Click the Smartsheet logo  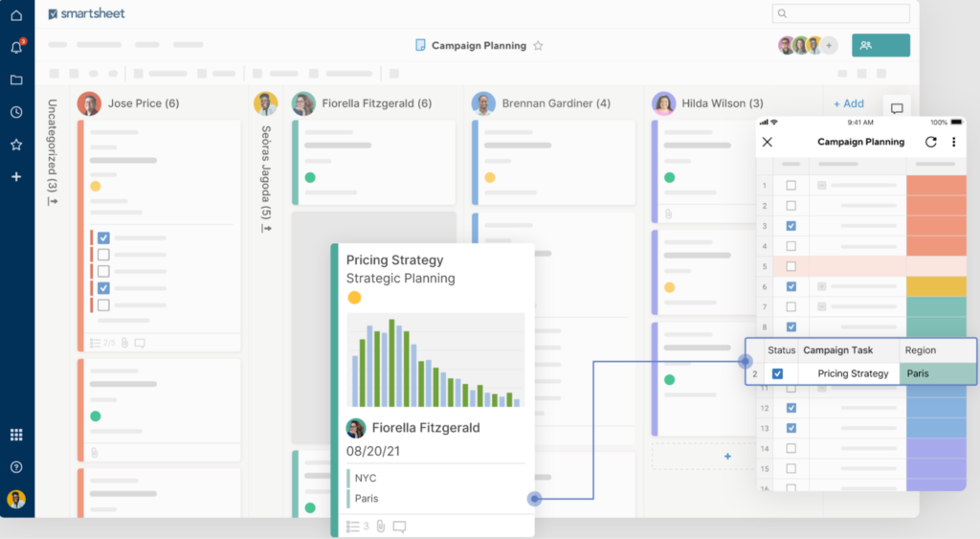click(x=87, y=13)
